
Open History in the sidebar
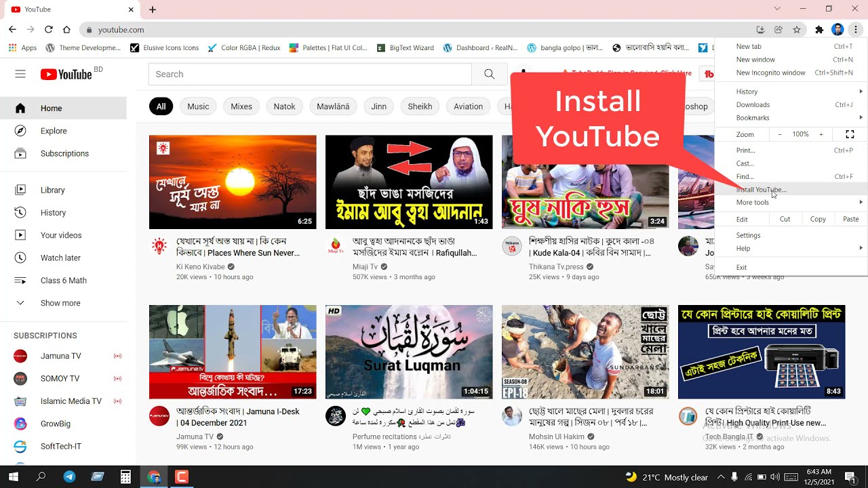tap(63, 212)
